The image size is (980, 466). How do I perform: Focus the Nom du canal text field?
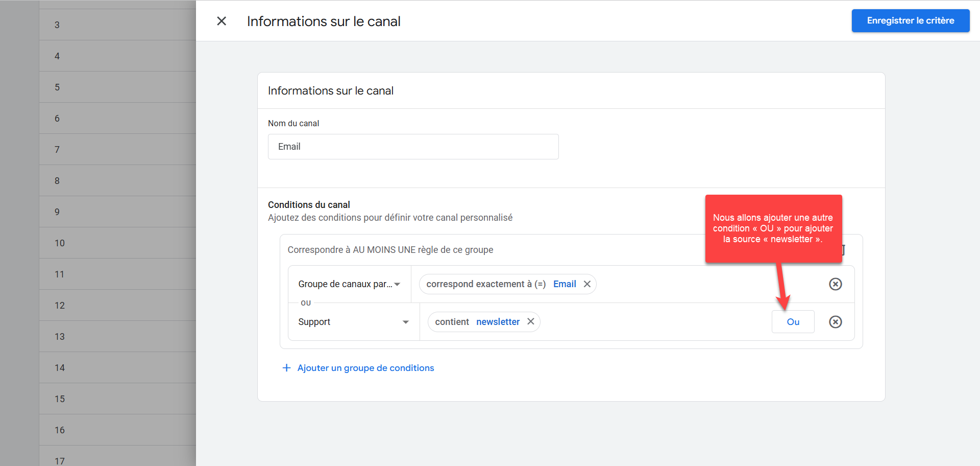(x=413, y=147)
